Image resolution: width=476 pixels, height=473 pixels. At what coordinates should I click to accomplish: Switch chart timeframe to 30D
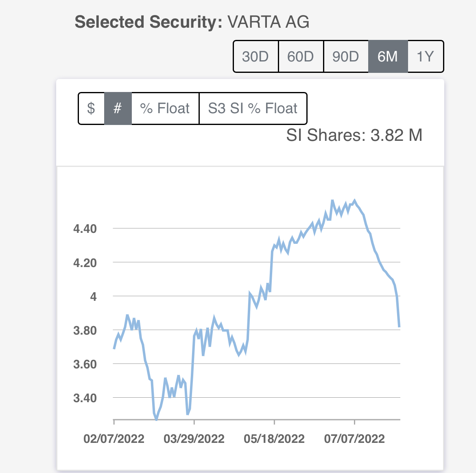pyautogui.click(x=255, y=57)
